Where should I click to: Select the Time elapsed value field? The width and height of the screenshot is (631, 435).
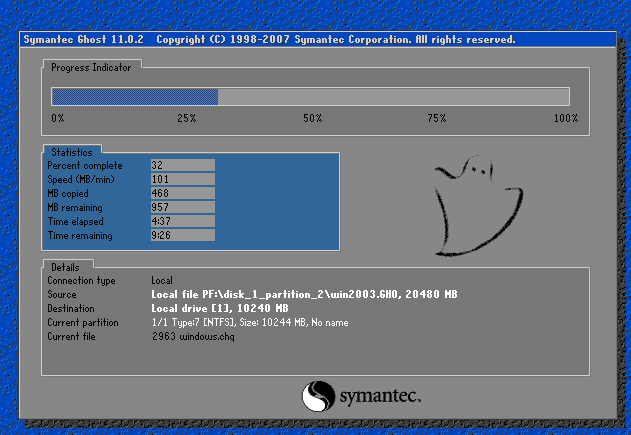click(x=182, y=221)
